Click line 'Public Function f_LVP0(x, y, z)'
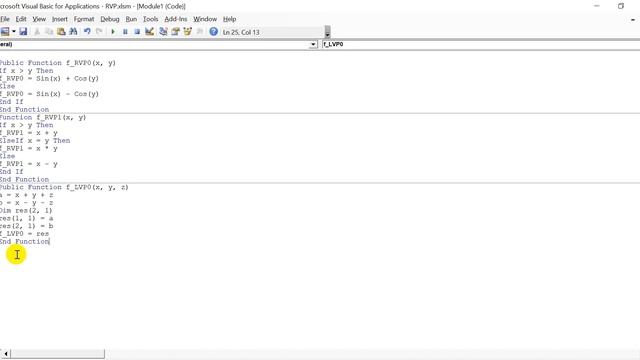640x360 pixels. click(64, 187)
